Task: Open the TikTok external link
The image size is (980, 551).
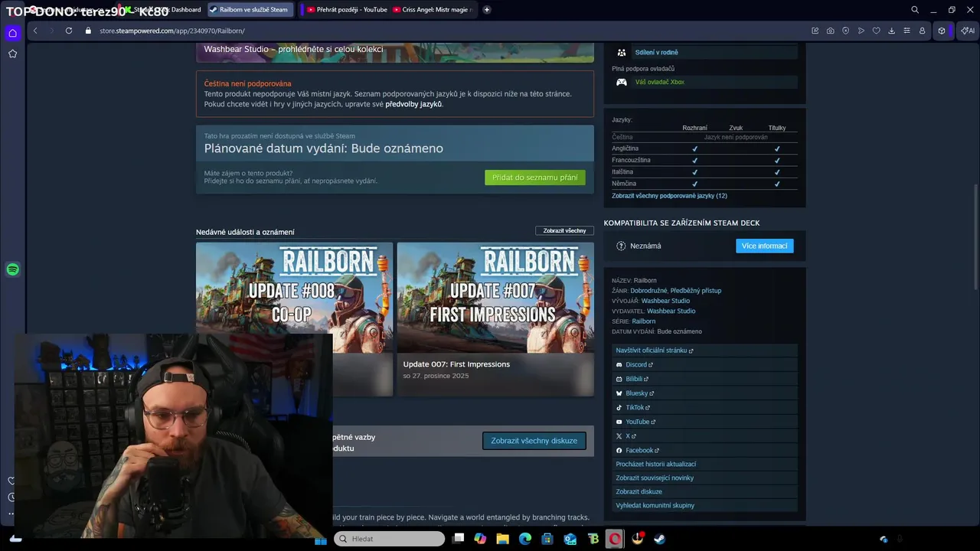Action: pos(704,407)
